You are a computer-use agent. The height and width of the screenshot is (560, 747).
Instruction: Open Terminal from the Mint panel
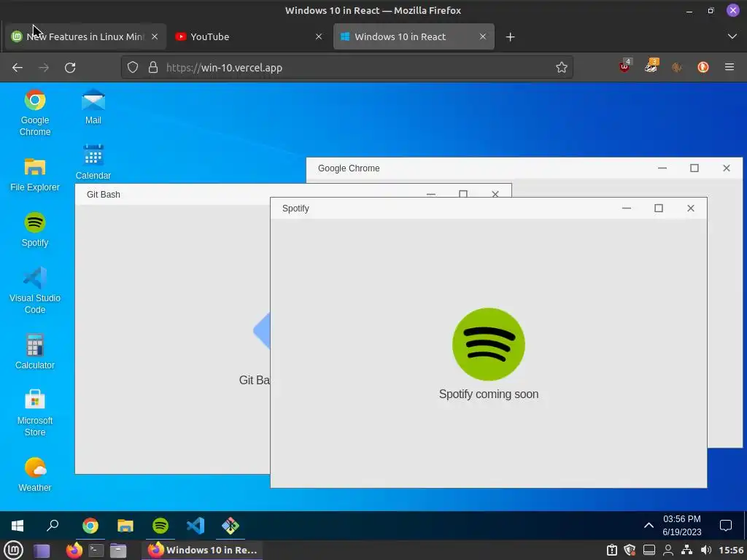click(96, 550)
